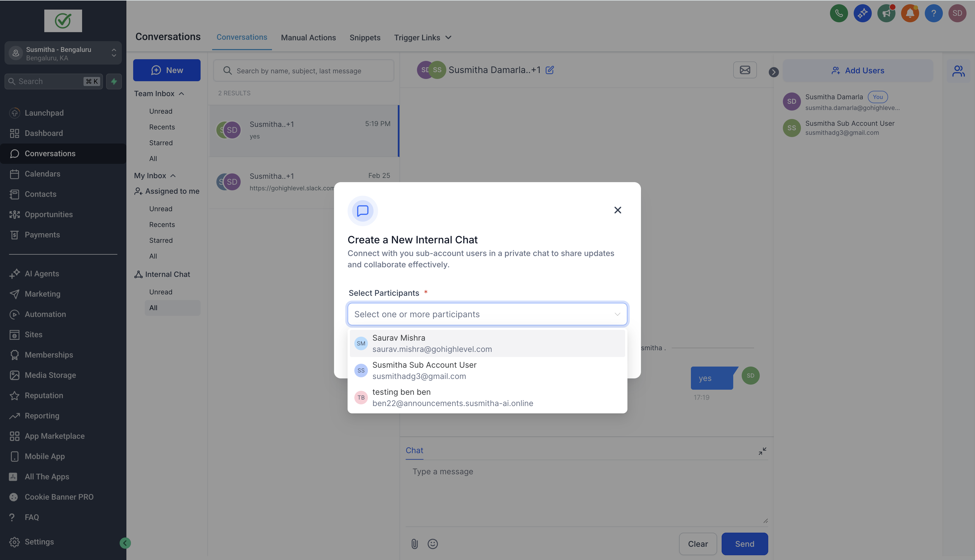Collapse the sidebar using the green arrow
Screen dimensions: 975x560
125,543
